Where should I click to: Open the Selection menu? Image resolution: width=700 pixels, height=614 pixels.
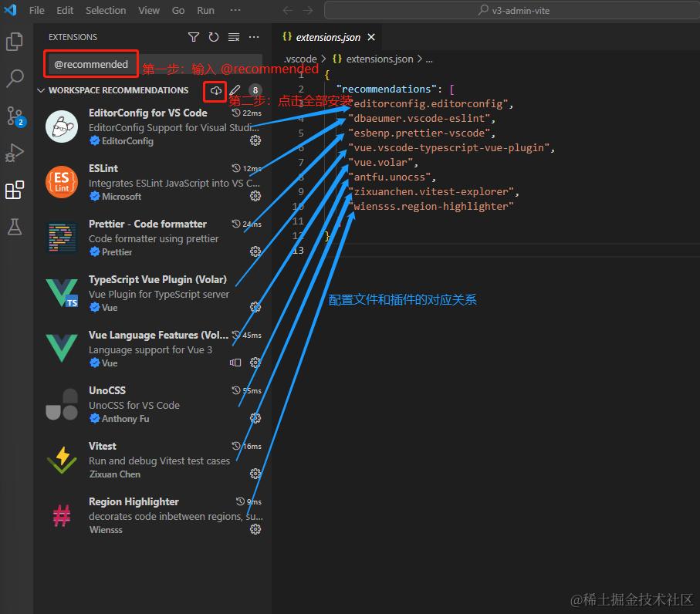pyautogui.click(x=106, y=10)
